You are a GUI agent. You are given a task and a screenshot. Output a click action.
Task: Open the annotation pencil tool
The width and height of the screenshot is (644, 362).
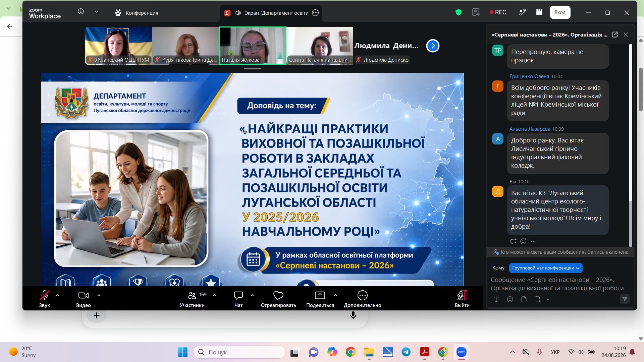(x=522, y=12)
